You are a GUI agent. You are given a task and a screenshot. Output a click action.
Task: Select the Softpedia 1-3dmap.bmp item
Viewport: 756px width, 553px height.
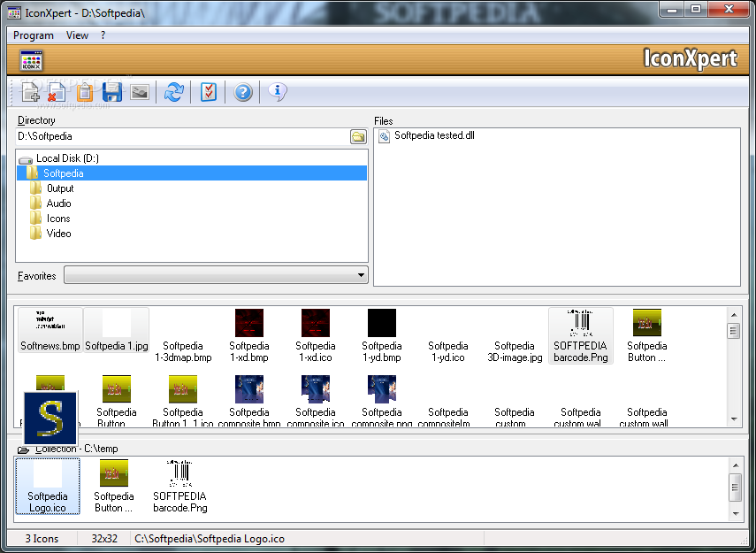[183, 351]
